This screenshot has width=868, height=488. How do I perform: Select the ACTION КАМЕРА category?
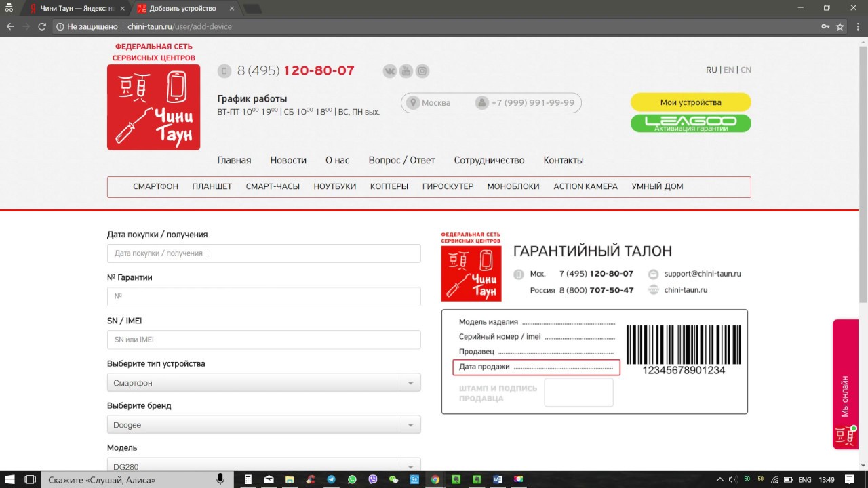coord(585,186)
